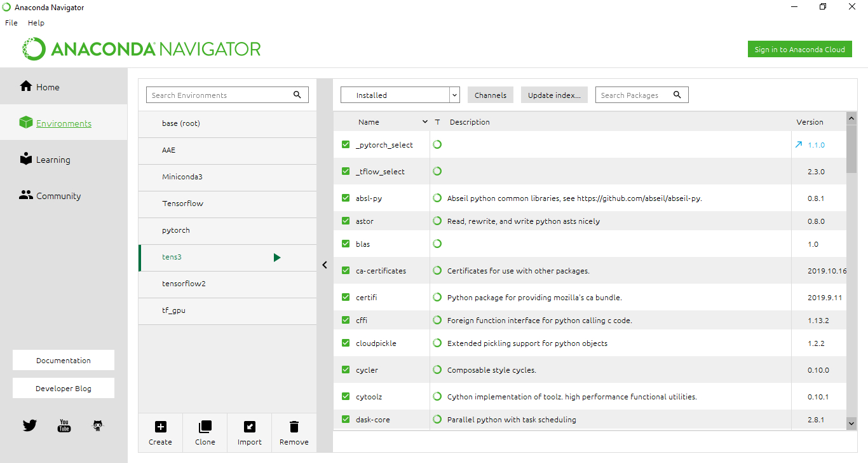This screenshot has width=868, height=463.
Task: Click the status circle icon for astor
Action: pyautogui.click(x=437, y=221)
